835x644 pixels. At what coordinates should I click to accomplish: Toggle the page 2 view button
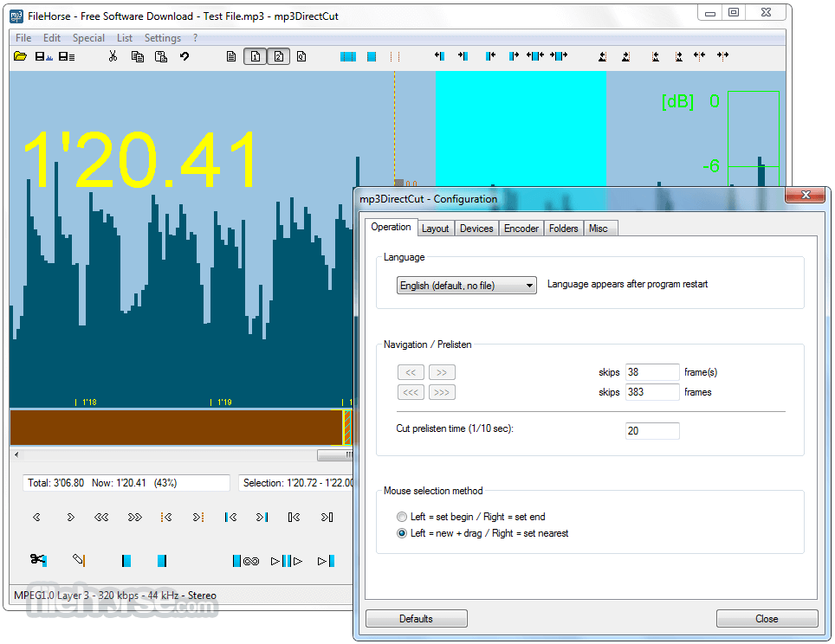279,56
